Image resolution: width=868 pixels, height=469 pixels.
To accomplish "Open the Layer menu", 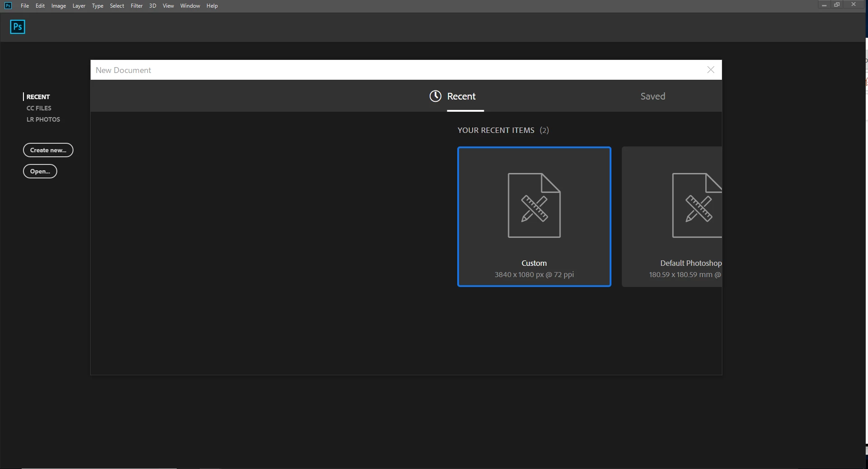I will click(x=79, y=6).
